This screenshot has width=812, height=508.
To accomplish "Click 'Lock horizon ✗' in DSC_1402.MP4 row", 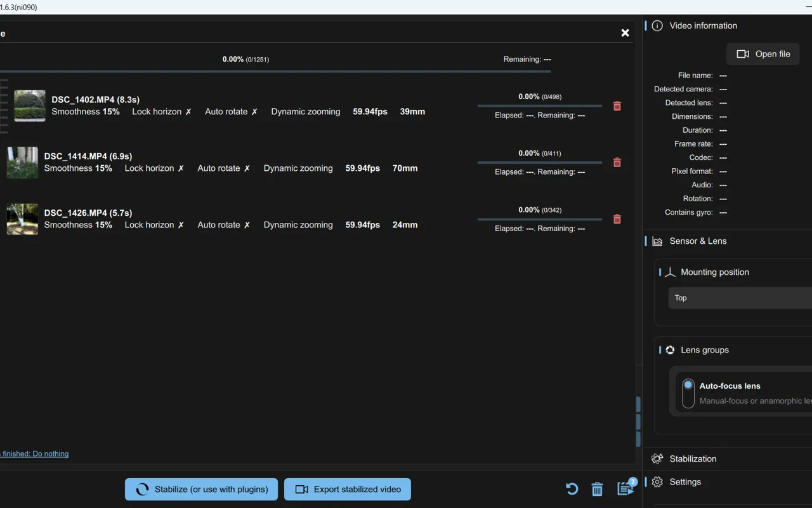I will [x=162, y=112].
